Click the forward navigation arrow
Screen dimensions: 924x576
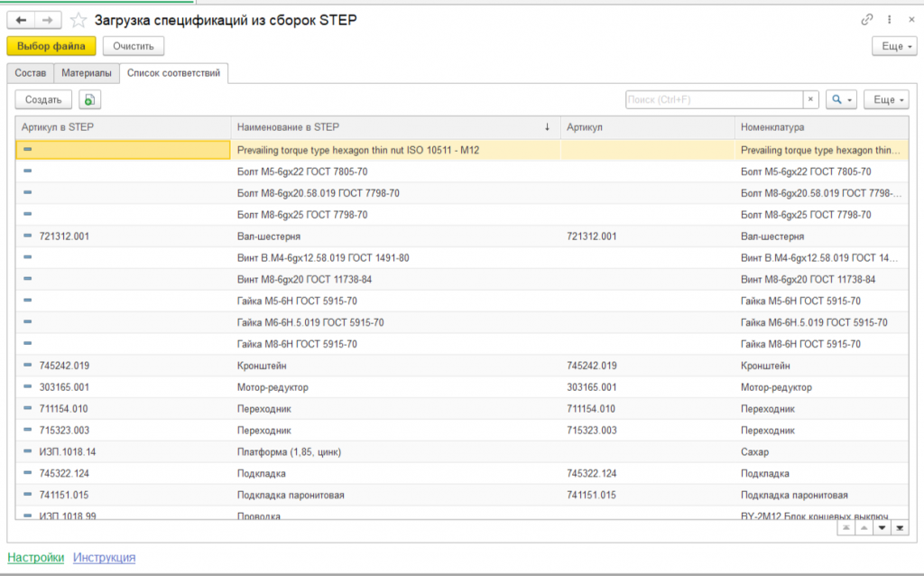pyautogui.click(x=49, y=20)
